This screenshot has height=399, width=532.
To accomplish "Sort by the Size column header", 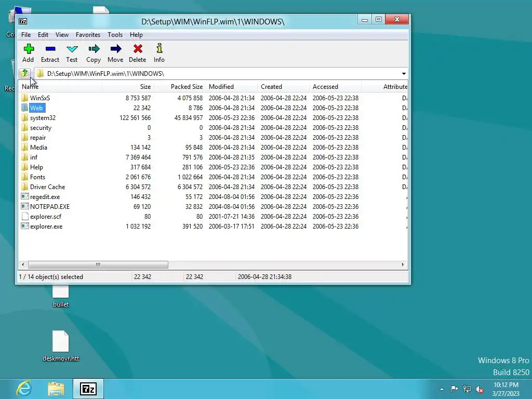I will coord(128,87).
